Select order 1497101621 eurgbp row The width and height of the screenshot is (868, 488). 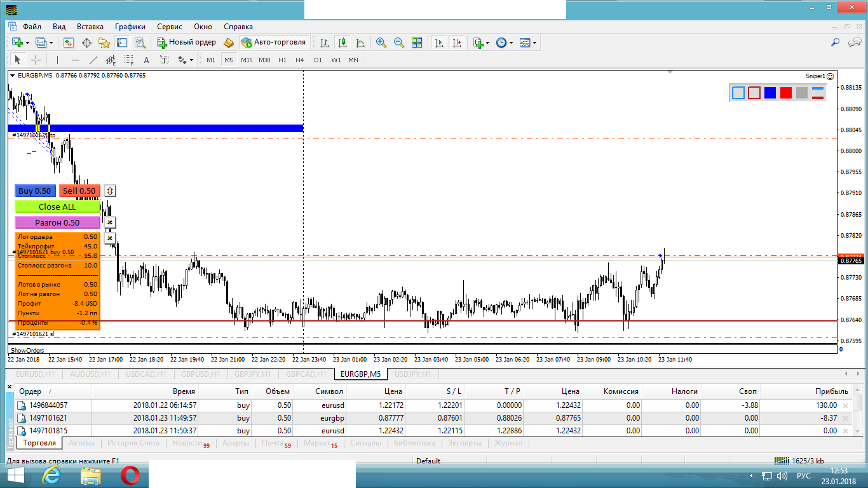coord(48,418)
